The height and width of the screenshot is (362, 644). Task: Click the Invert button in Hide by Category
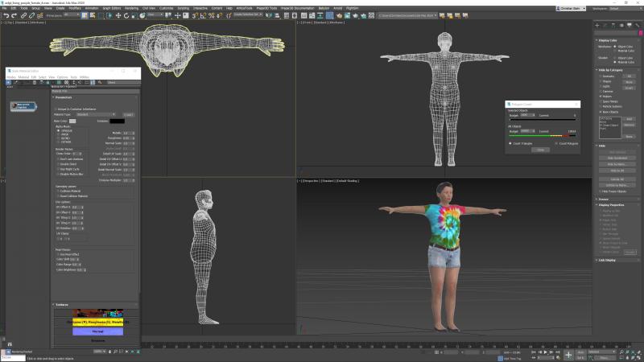click(x=629, y=88)
